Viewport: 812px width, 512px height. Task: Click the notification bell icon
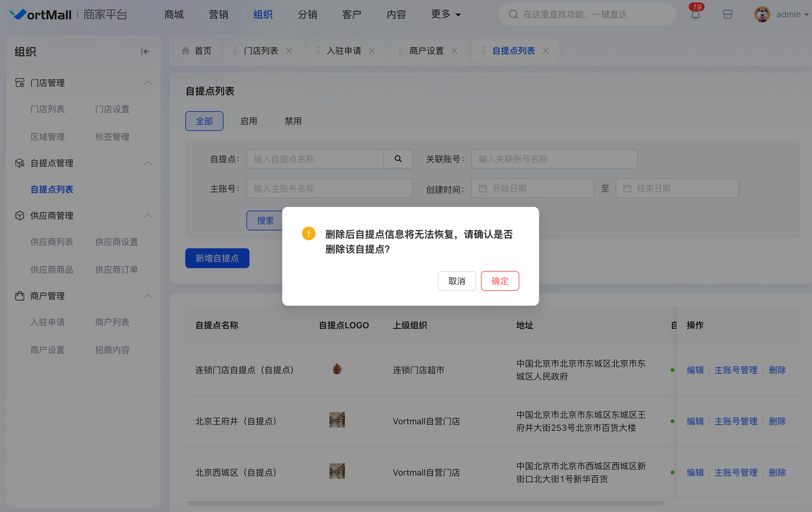[695, 15]
